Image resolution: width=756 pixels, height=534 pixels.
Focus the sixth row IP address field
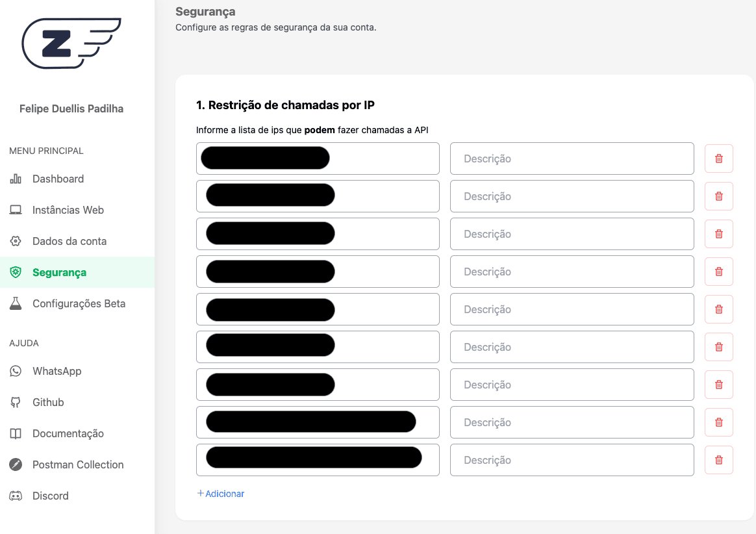tap(318, 347)
